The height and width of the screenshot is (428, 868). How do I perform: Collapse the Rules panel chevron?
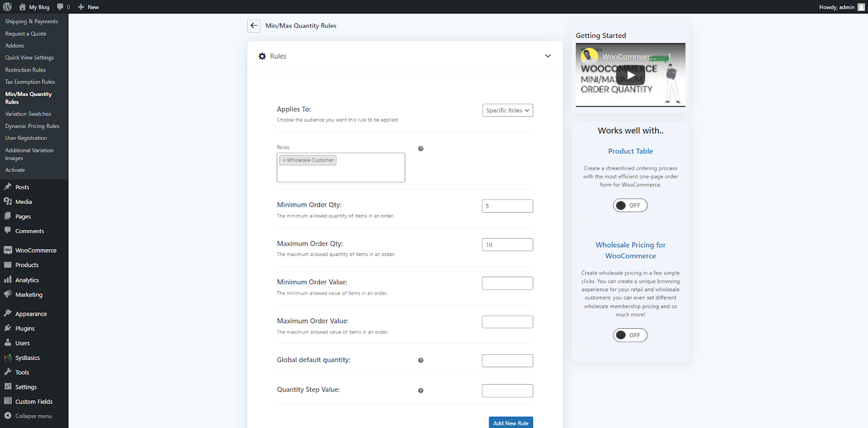tap(548, 56)
